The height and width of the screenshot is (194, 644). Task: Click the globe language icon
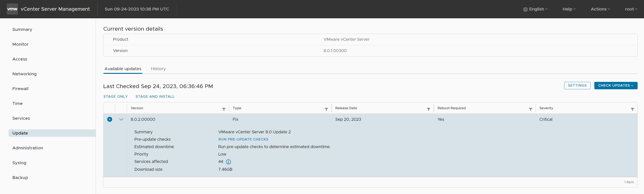click(x=525, y=9)
